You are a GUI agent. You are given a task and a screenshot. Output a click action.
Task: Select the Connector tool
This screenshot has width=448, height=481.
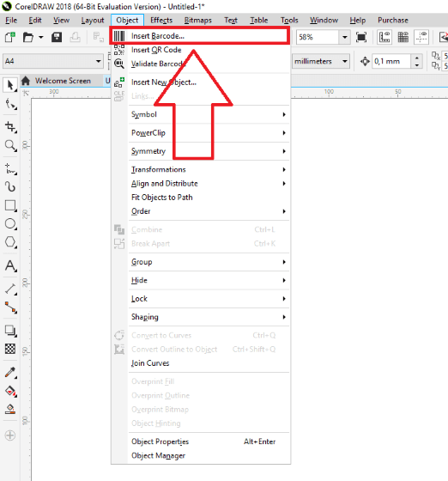click(x=10, y=307)
